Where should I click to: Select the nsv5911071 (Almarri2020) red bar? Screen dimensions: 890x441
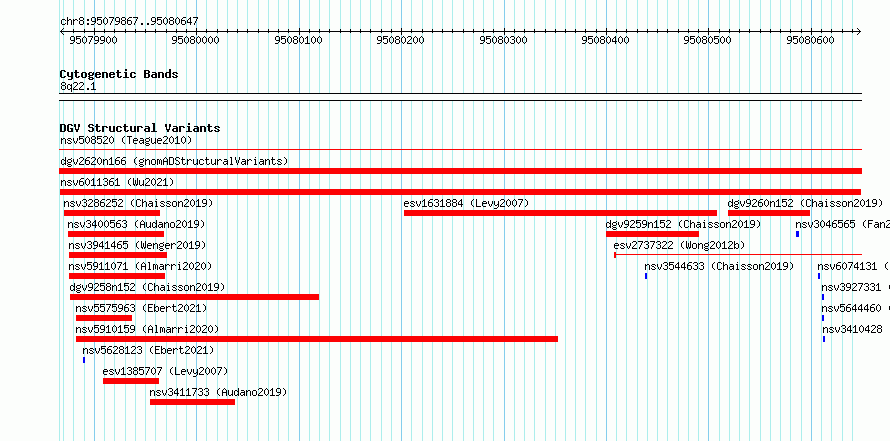point(117,276)
